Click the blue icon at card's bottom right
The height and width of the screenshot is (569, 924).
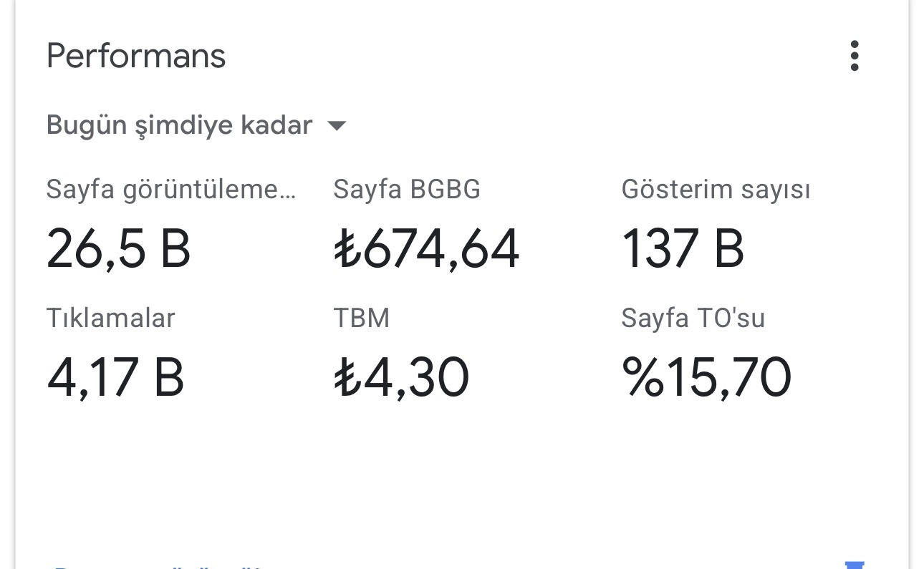[855, 565]
